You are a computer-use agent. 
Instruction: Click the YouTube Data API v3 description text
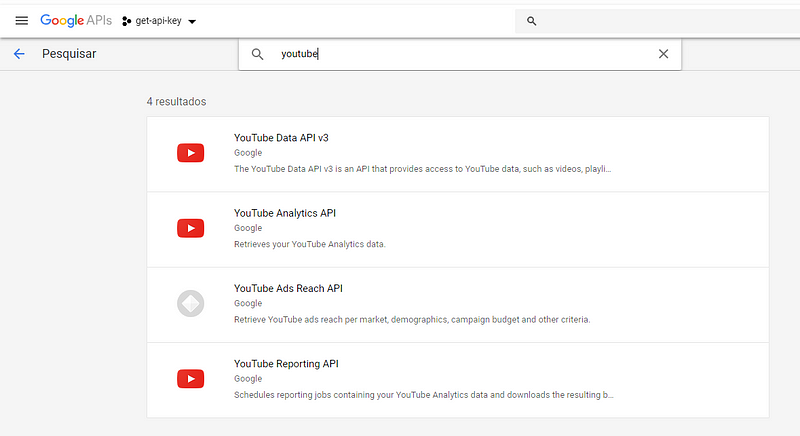[x=422, y=169]
